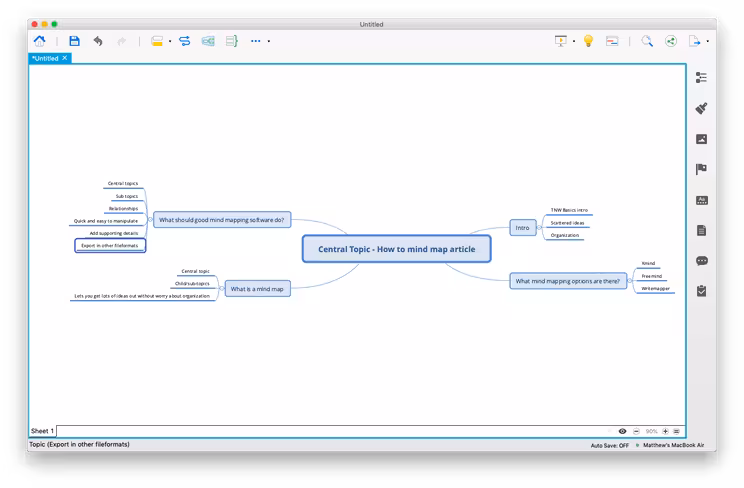Toggle the eye visibility filter in status bar

622,431
